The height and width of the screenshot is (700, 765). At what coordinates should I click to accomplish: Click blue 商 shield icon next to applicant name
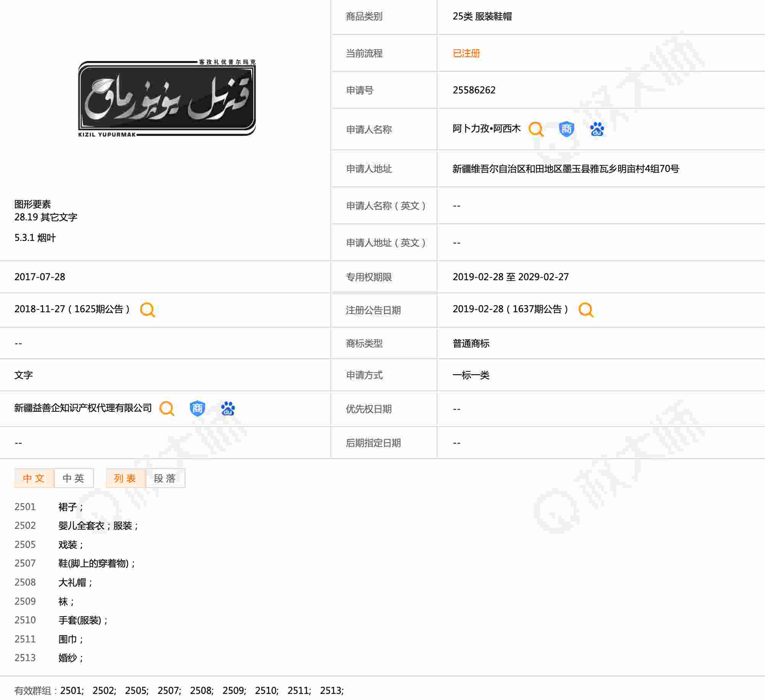coord(566,129)
